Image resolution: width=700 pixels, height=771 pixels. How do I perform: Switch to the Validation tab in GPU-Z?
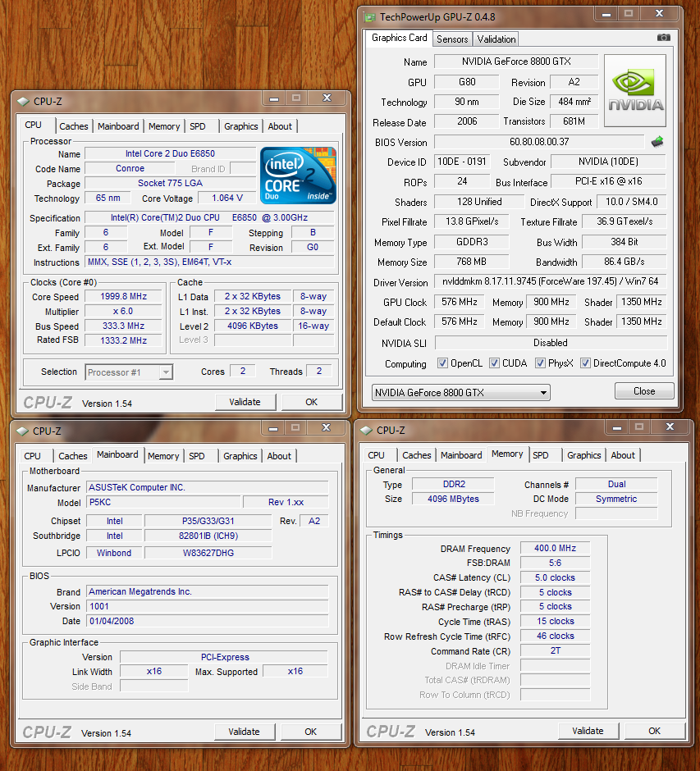click(496, 39)
